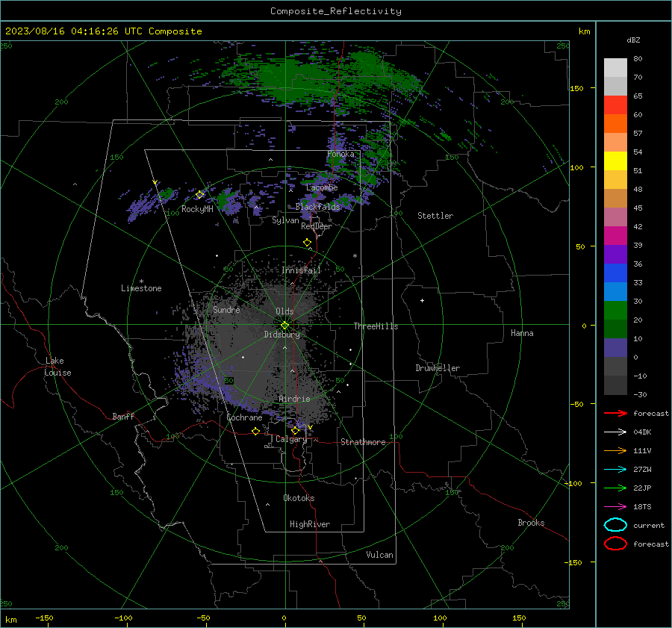The height and width of the screenshot is (628, 672).
Task: Click the Hanna city label
Action: pyautogui.click(x=522, y=333)
